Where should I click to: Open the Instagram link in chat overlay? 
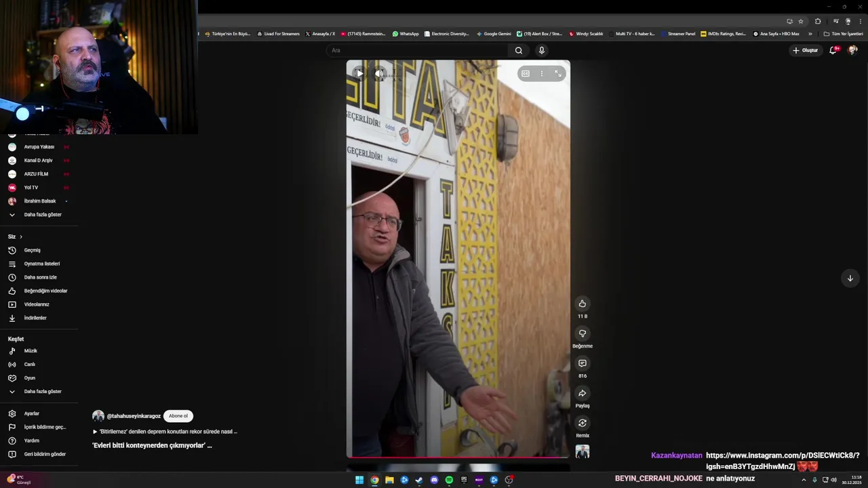pyautogui.click(x=783, y=460)
